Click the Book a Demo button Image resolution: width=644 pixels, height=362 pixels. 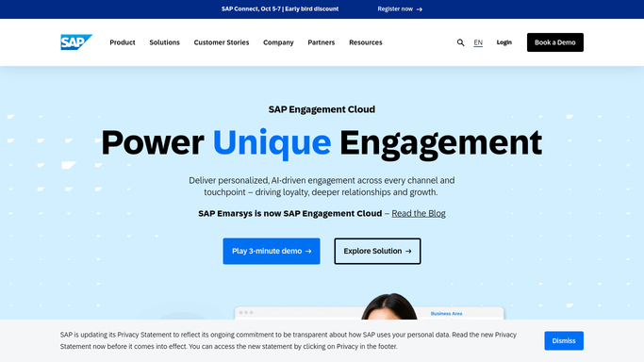click(554, 42)
